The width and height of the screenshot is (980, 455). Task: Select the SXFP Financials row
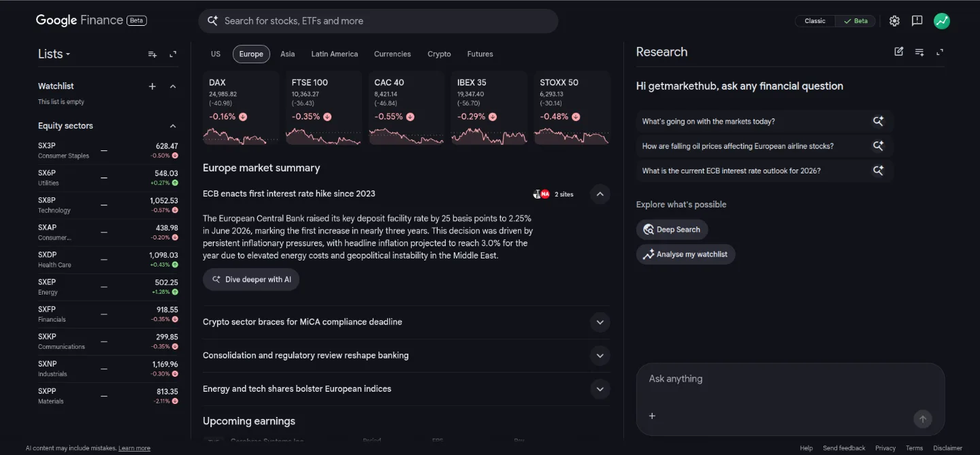108,314
